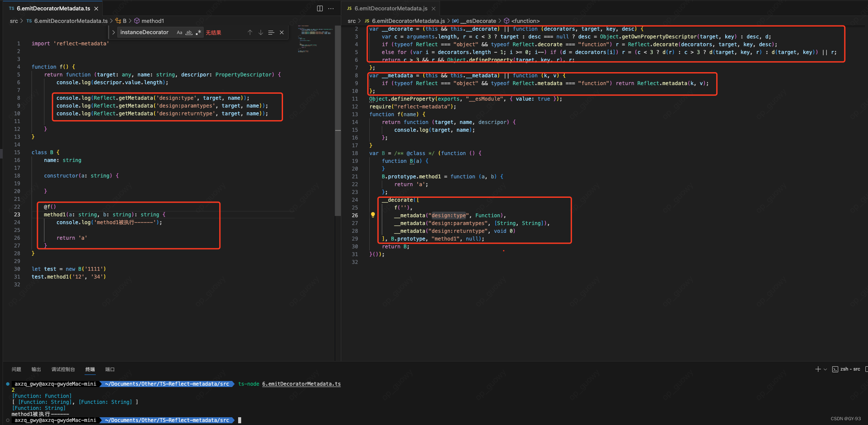The height and width of the screenshot is (425, 868).
Task: Click the lightbulb code action icon
Action: (373, 215)
